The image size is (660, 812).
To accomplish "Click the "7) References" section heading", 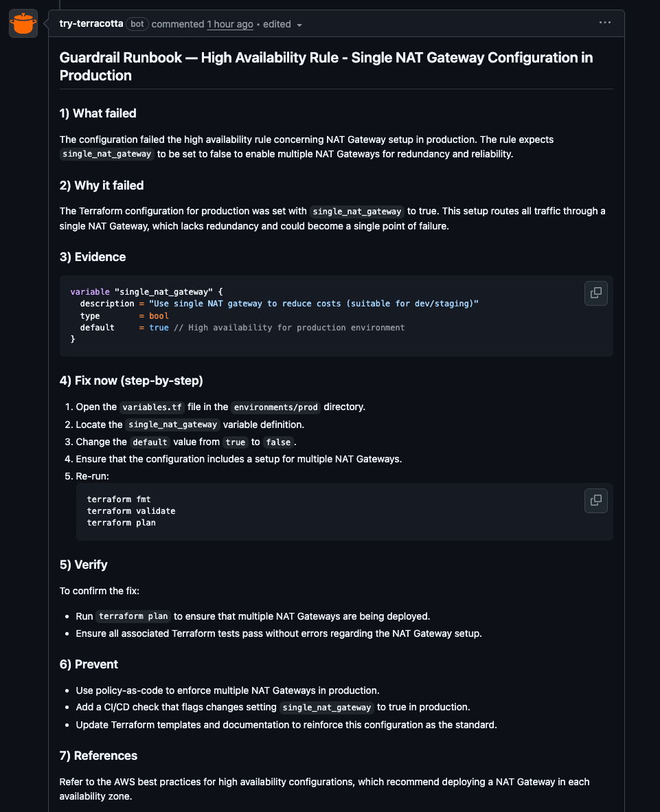I will (x=98, y=756).
